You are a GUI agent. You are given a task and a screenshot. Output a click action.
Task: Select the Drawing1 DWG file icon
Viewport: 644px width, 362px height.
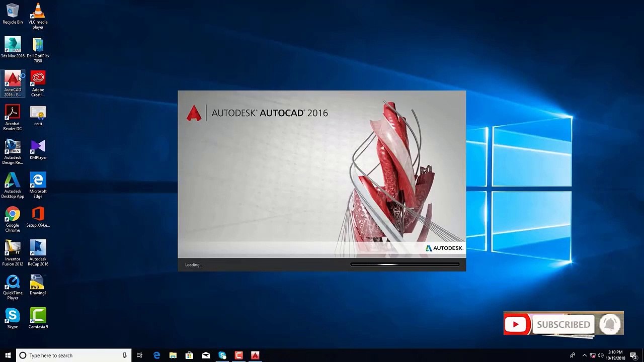(x=38, y=285)
